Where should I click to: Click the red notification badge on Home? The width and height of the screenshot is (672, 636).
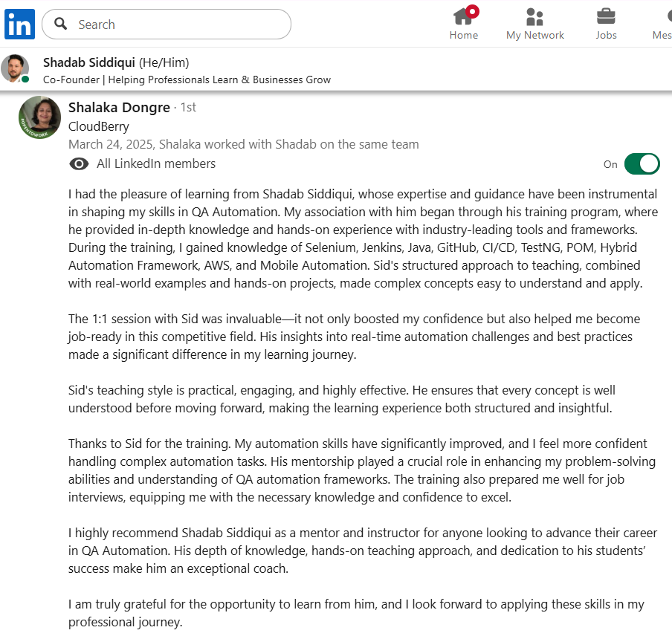point(473,10)
